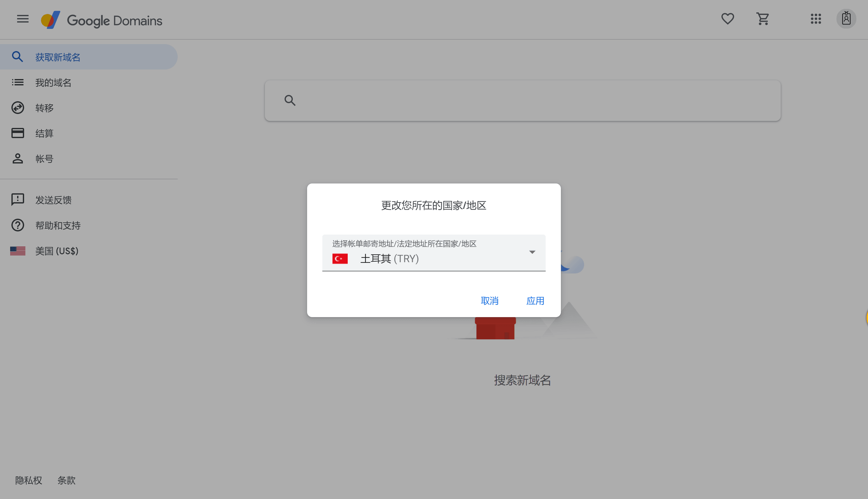Open 发送反馈 feedback item
Viewport: 868px width, 499px height.
[x=89, y=200]
